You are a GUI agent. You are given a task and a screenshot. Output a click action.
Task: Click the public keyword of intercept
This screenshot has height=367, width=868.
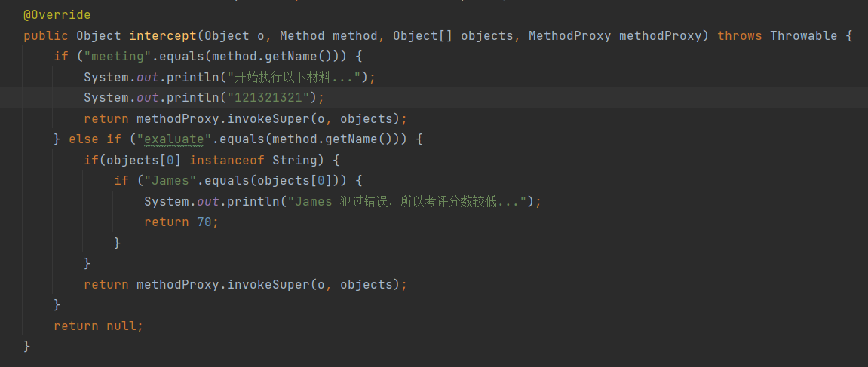[46, 36]
